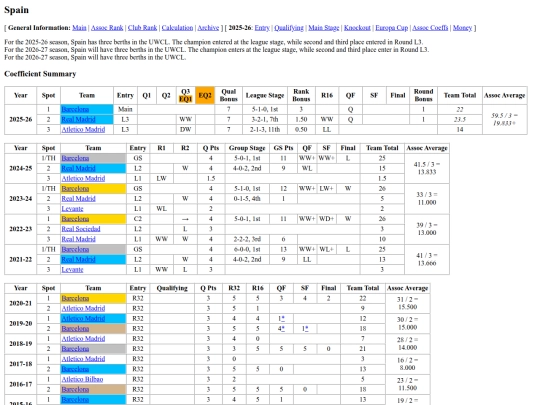Open Barcelona link in 2016-17 season
540x405 pixels.
tap(75, 389)
